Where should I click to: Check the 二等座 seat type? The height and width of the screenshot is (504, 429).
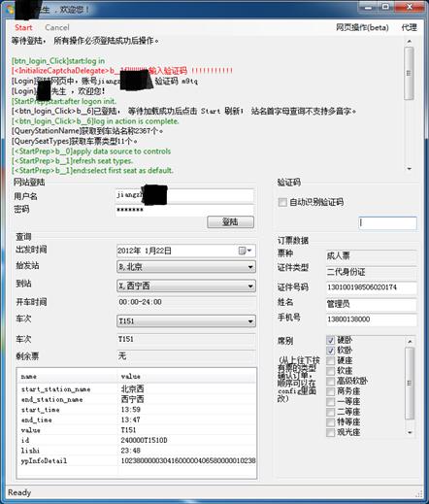[x=330, y=412]
